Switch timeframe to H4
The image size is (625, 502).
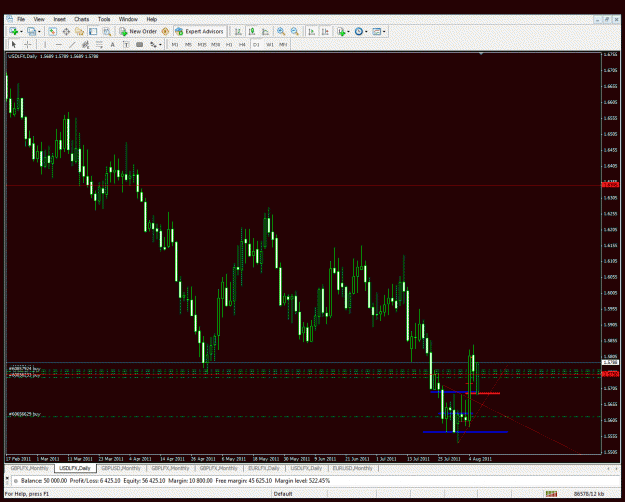point(242,45)
